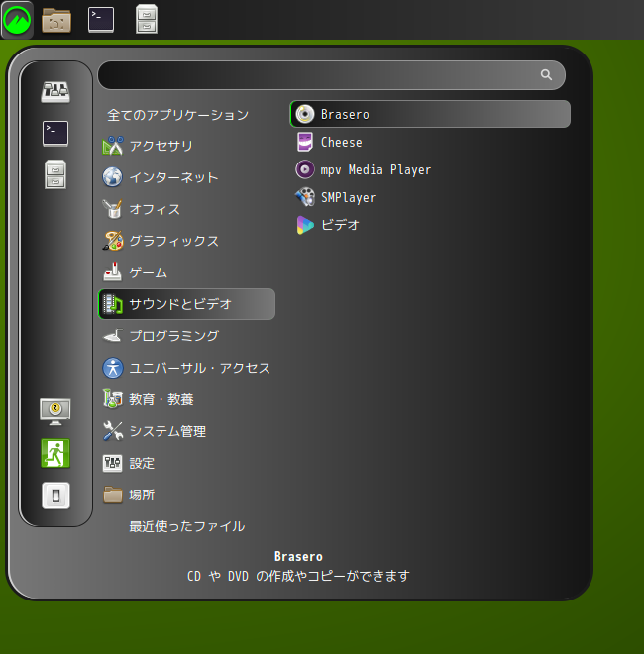
Task: Open file cabinet icon in menu sidebar
Action: click(55, 174)
